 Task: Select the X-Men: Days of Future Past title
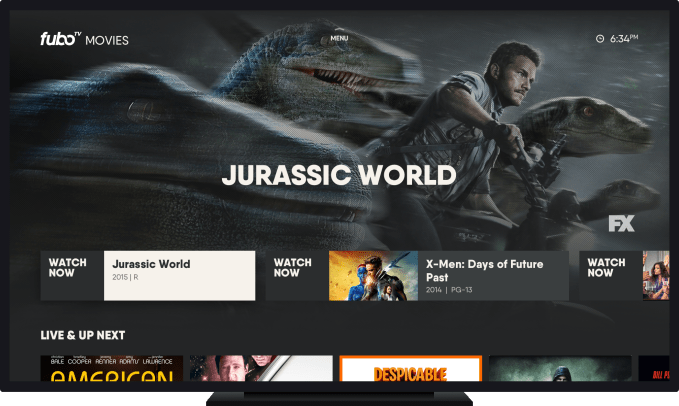coord(484,271)
